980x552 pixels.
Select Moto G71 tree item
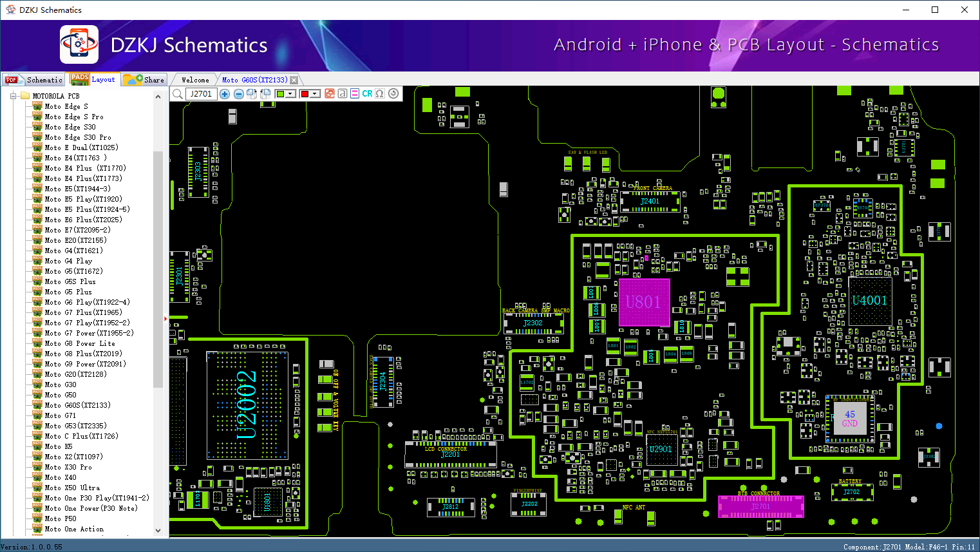[x=61, y=415]
